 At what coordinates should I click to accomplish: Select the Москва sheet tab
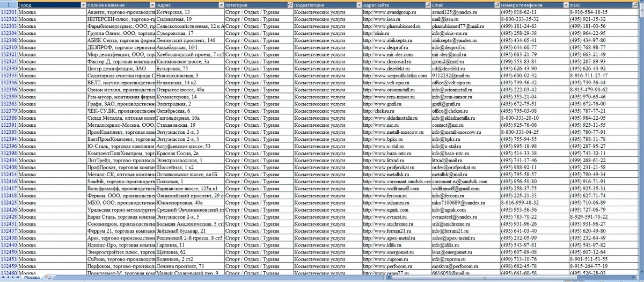pyautogui.click(x=32, y=278)
